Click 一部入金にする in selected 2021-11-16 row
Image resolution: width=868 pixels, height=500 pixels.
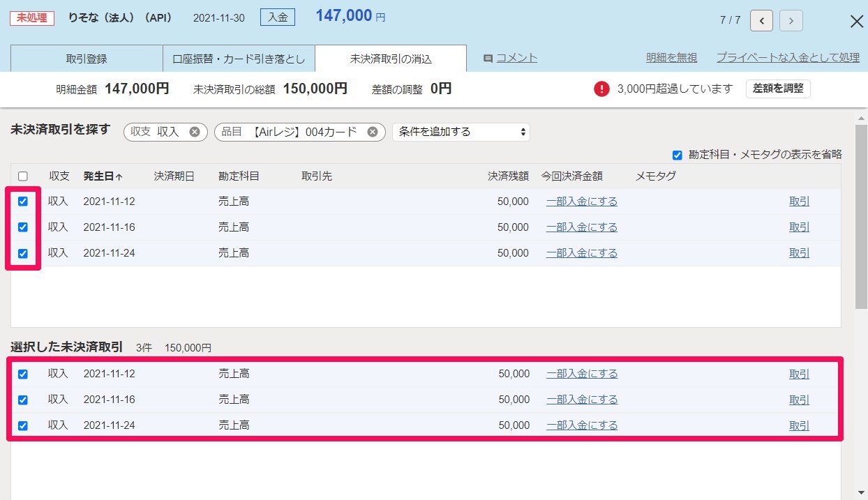(582, 400)
